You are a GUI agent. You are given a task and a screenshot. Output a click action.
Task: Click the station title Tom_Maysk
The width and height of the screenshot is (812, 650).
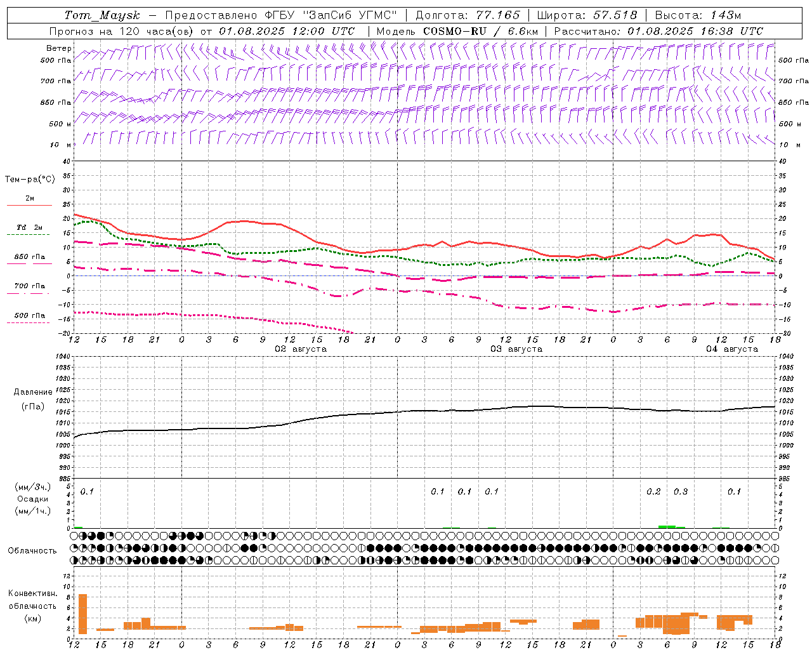pyautogui.click(x=102, y=15)
